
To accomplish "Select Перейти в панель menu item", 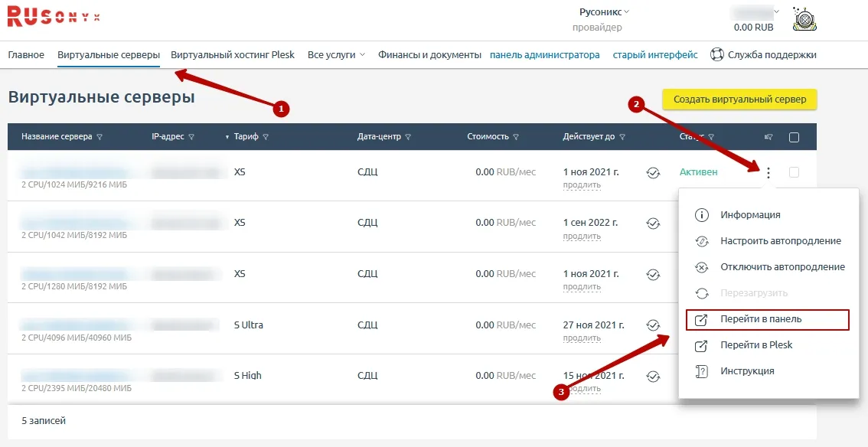I will 767,320.
